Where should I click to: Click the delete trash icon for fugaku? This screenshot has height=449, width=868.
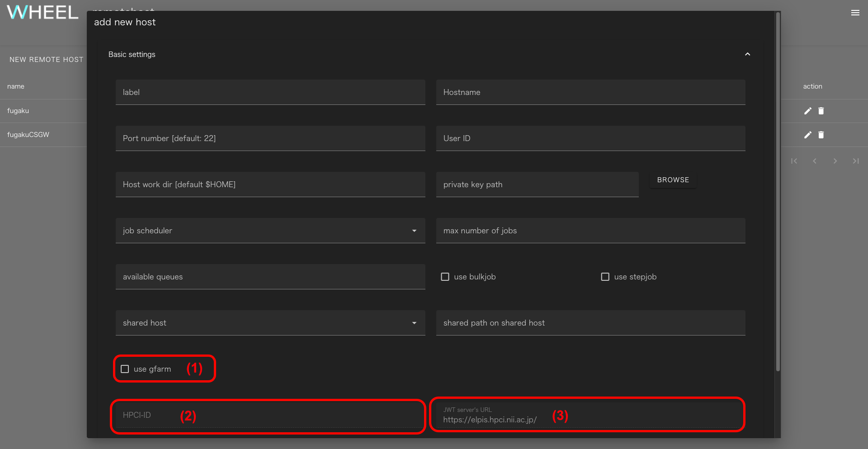(821, 111)
